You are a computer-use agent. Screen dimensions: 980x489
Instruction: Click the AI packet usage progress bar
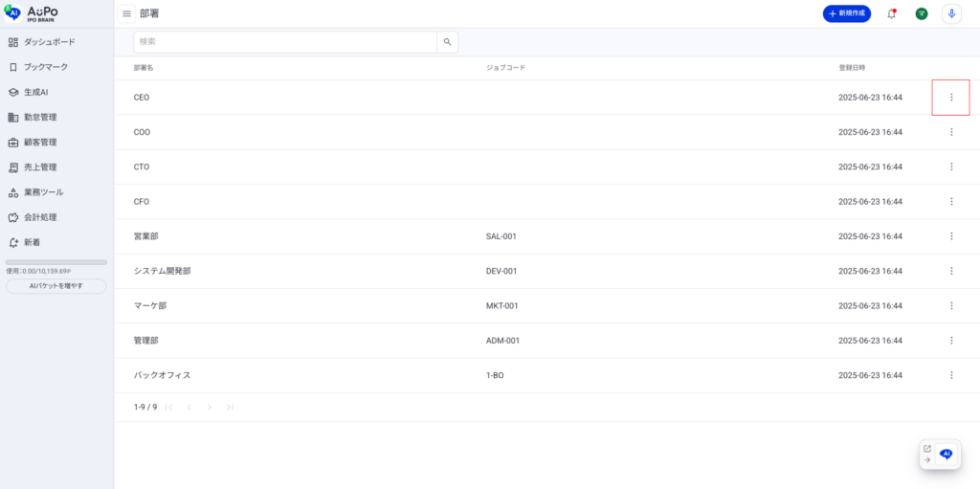(x=56, y=262)
